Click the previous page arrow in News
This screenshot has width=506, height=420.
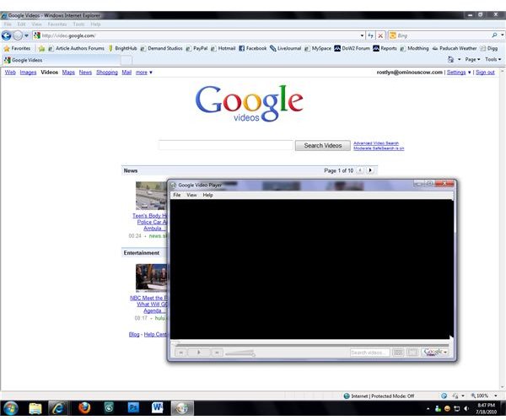coord(360,170)
